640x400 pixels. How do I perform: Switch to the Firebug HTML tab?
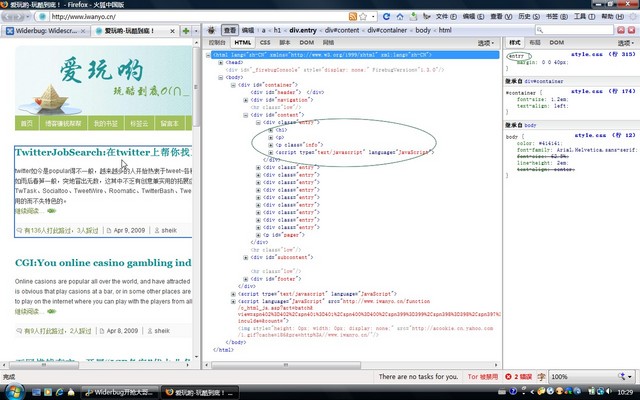point(242,42)
